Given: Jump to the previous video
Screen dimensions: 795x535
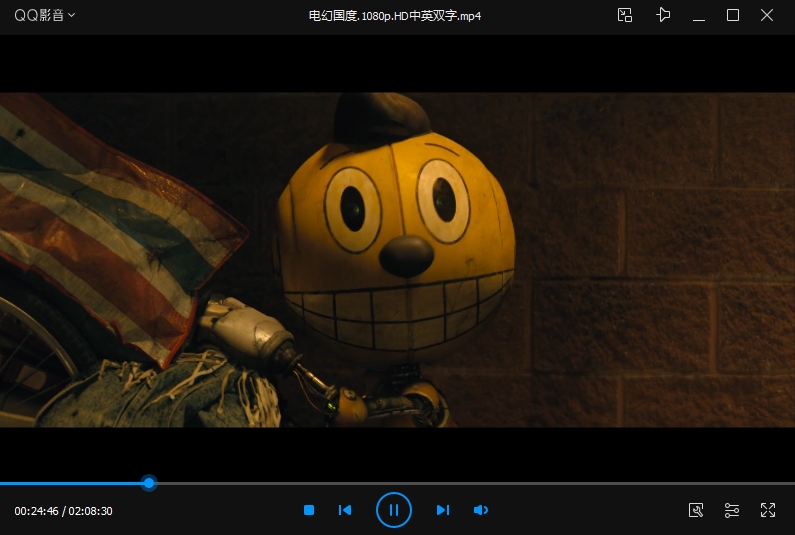Looking at the screenshot, I should 345,510.
